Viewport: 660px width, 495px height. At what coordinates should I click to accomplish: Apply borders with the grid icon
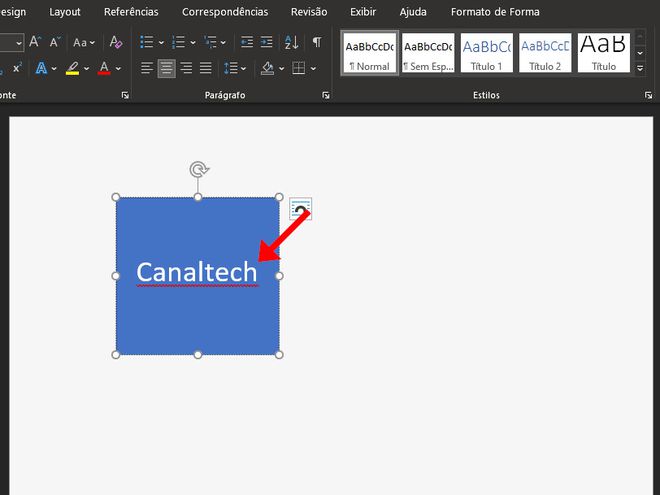298,68
